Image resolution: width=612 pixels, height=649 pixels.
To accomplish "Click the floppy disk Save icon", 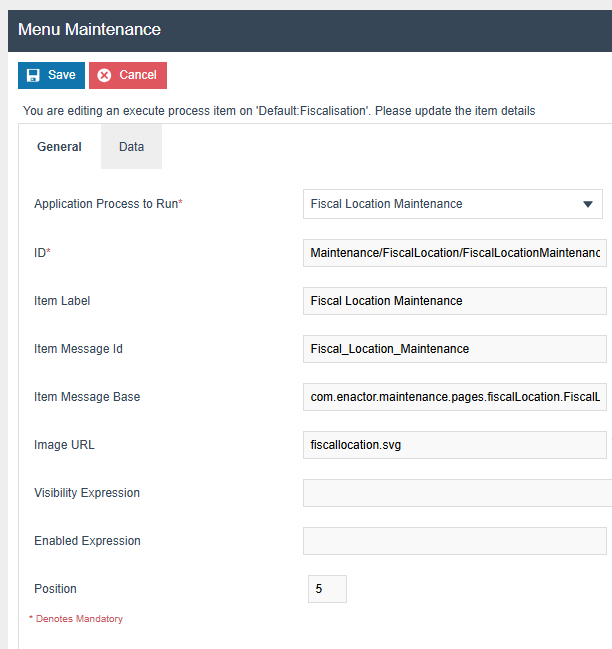I will pyautogui.click(x=33, y=75).
